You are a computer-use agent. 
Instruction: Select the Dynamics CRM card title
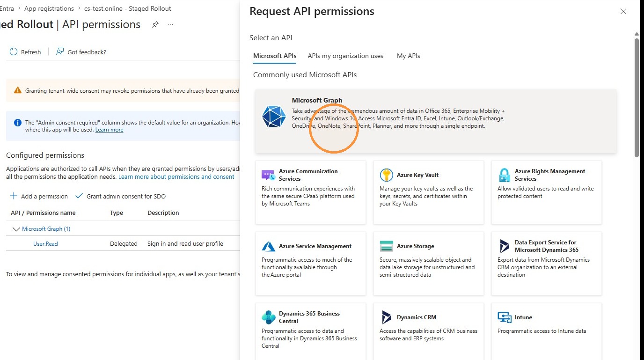[x=417, y=317]
